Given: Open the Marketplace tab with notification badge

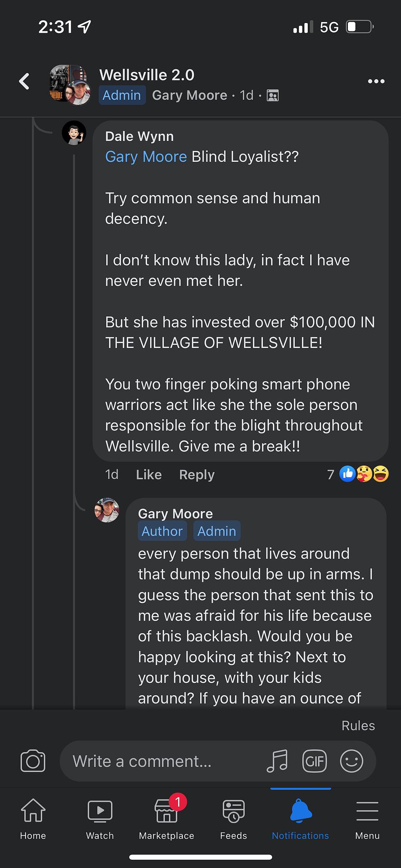Looking at the screenshot, I should [167, 817].
